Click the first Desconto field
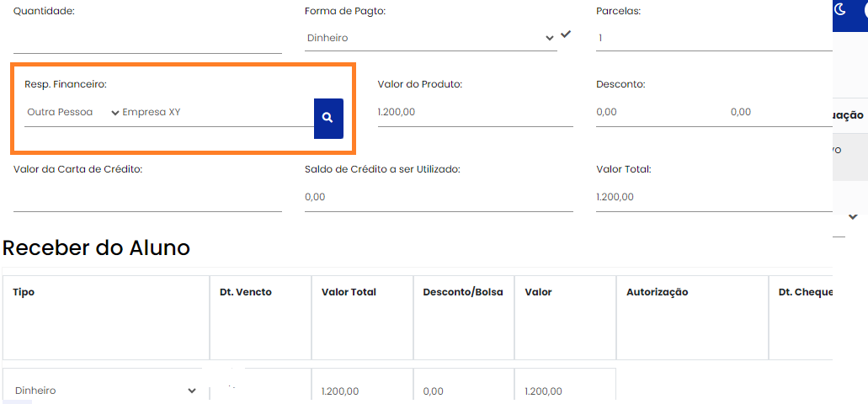 click(657, 112)
